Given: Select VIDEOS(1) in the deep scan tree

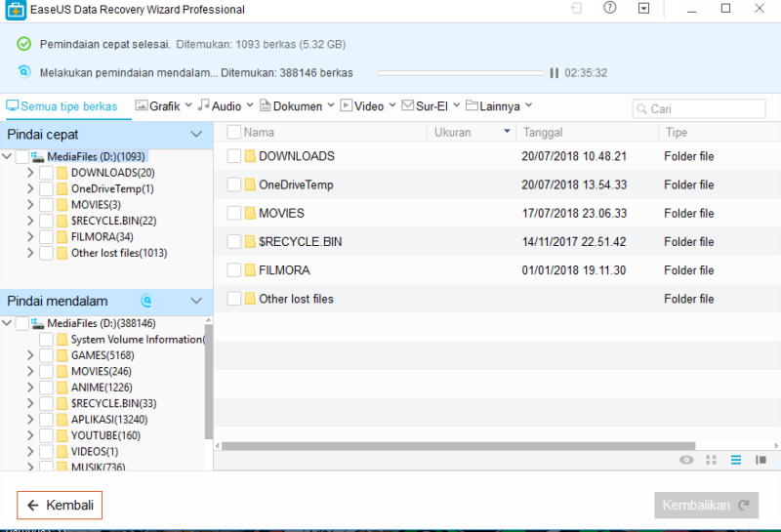Looking at the screenshot, I should click(x=95, y=451).
